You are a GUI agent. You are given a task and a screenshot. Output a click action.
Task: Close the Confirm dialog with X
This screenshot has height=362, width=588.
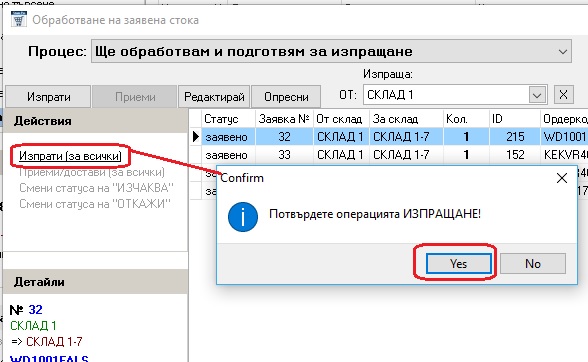pyautogui.click(x=562, y=178)
